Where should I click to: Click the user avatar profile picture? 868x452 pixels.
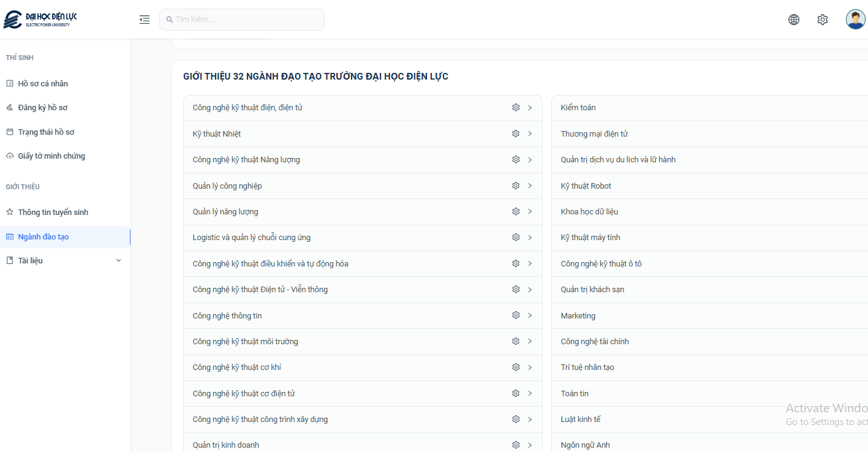pyautogui.click(x=855, y=20)
